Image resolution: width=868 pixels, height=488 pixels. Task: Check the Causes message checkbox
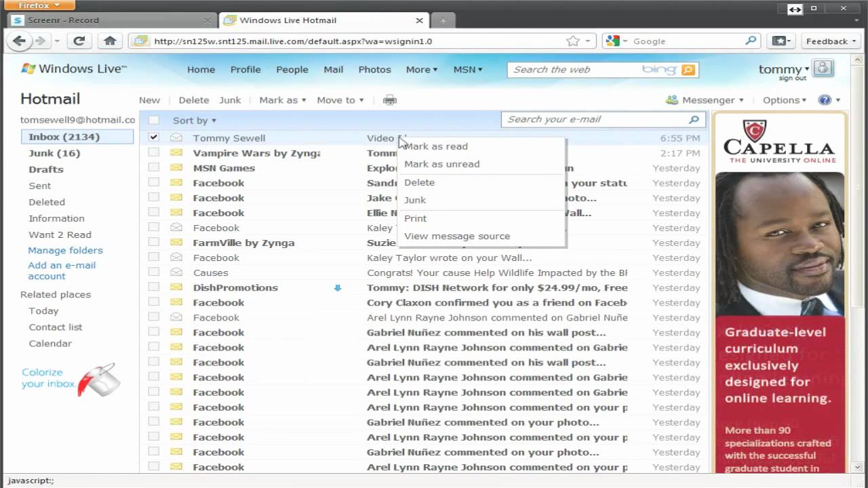pyautogui.click(x=154, y=272)
